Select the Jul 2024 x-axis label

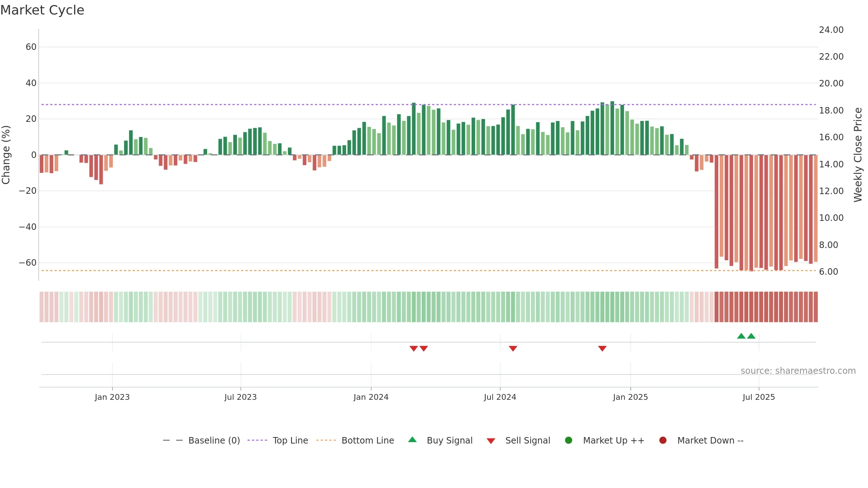click(500, 397)
